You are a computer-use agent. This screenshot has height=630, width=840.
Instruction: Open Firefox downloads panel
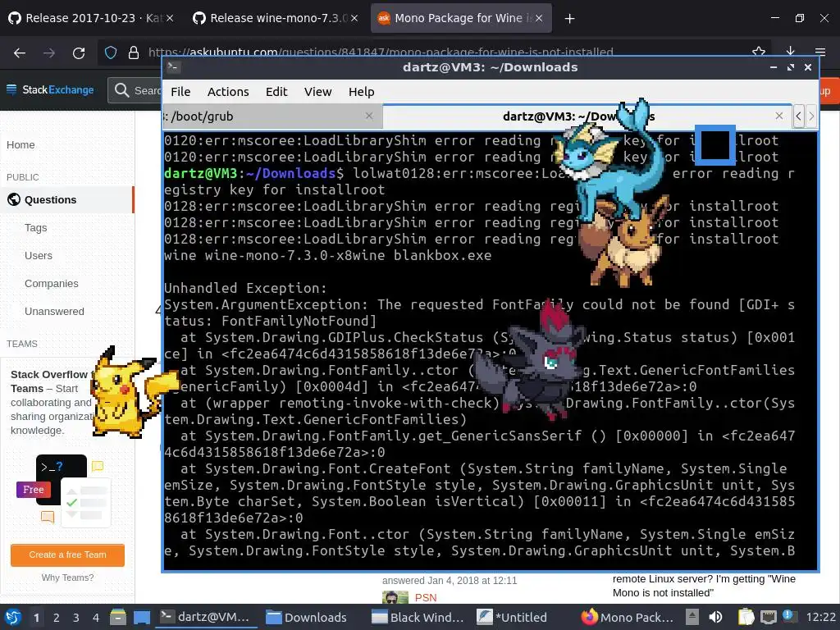790,52
